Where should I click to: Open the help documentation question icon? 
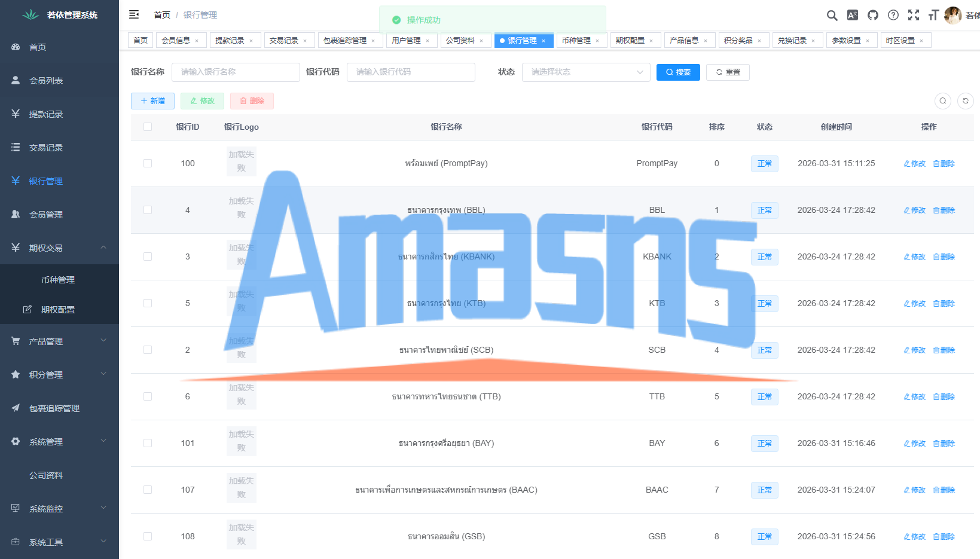click(893, 15)
